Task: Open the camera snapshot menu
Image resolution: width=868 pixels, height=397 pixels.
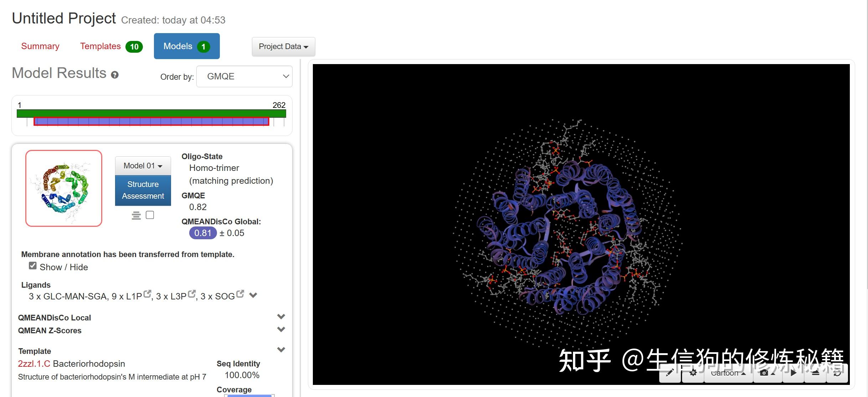Action: [x=767, y=373]
